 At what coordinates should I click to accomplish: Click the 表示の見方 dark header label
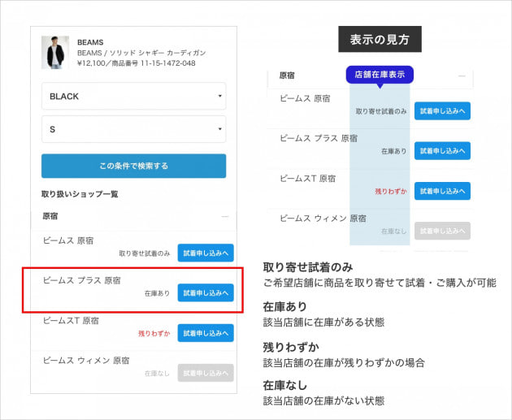click(380, 40)
